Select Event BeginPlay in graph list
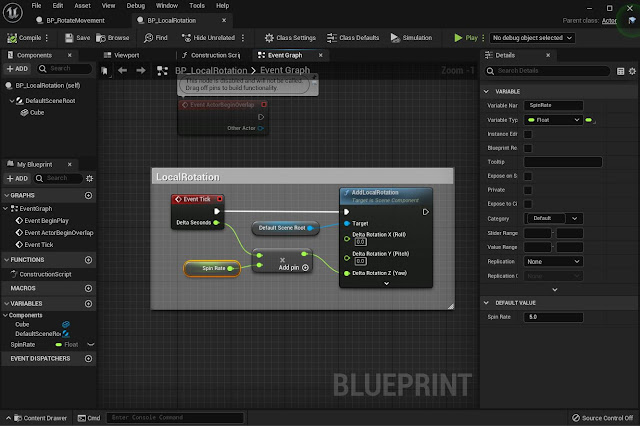This screenshot has width=640, height=426. pos(42,221)
